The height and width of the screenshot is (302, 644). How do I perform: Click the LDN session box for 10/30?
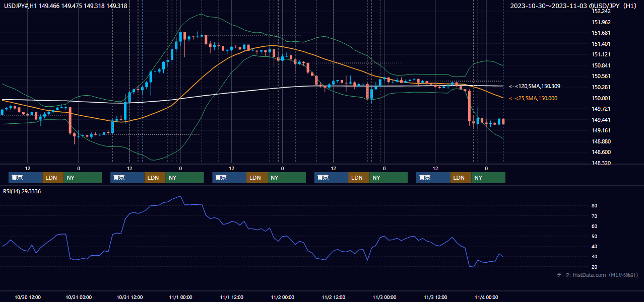tap(53, 178)
